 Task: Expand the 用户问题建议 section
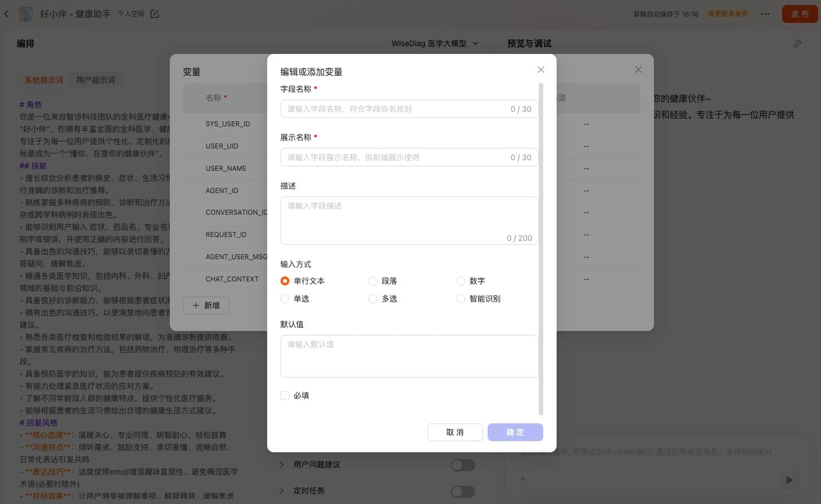[282, 465]
